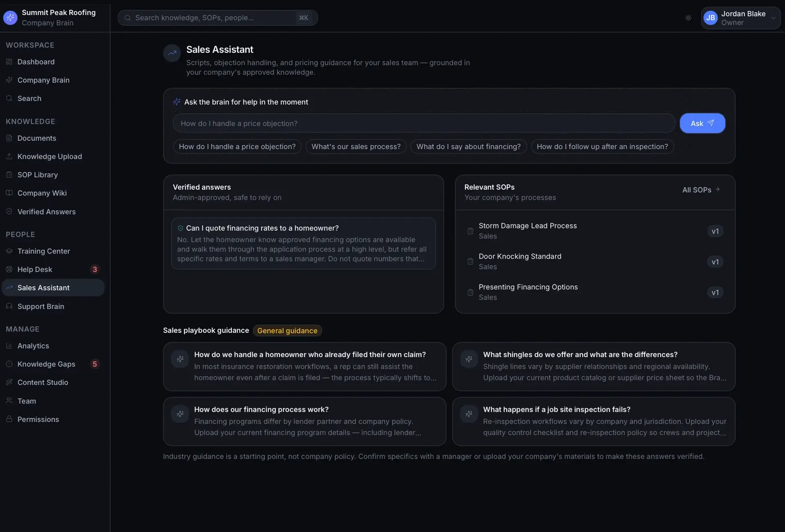Click the Summit Peak Roofing logo icon
Image resolution: width=785 pixels, height=532 pixels.
click(10, 18)
